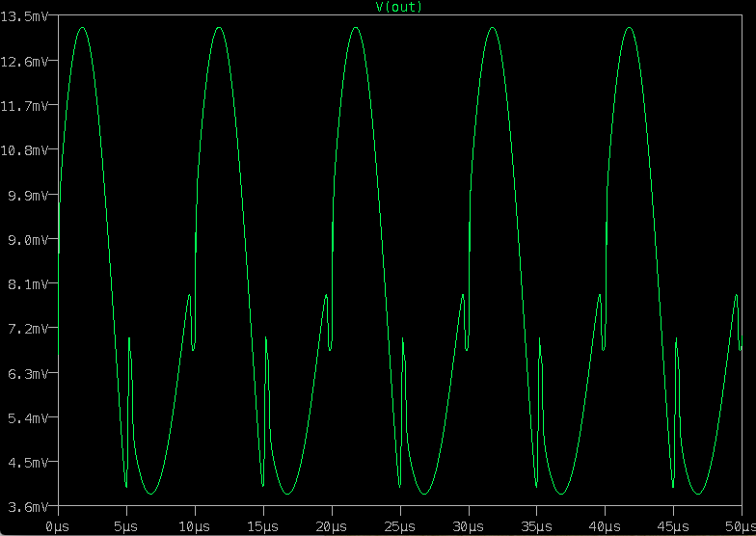
Task: Select the 12.6mV vertical axis label
Action: [x=24, y=62]
